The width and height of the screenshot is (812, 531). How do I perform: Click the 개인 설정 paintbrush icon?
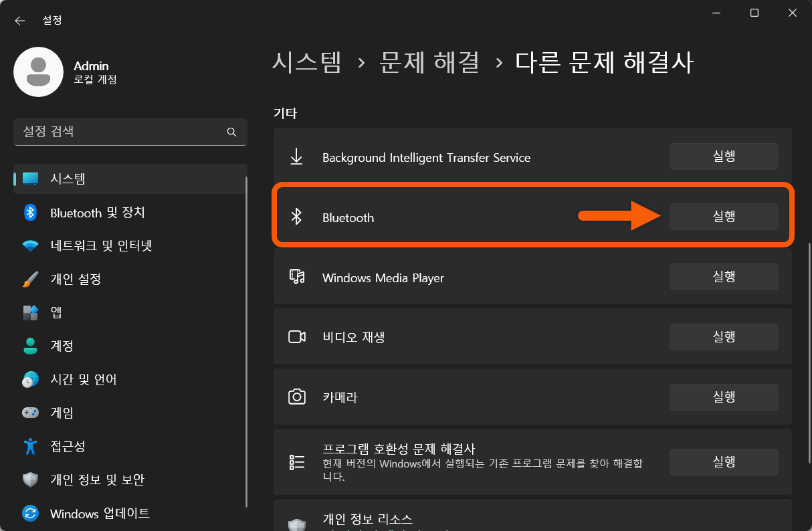coord(30,279)
